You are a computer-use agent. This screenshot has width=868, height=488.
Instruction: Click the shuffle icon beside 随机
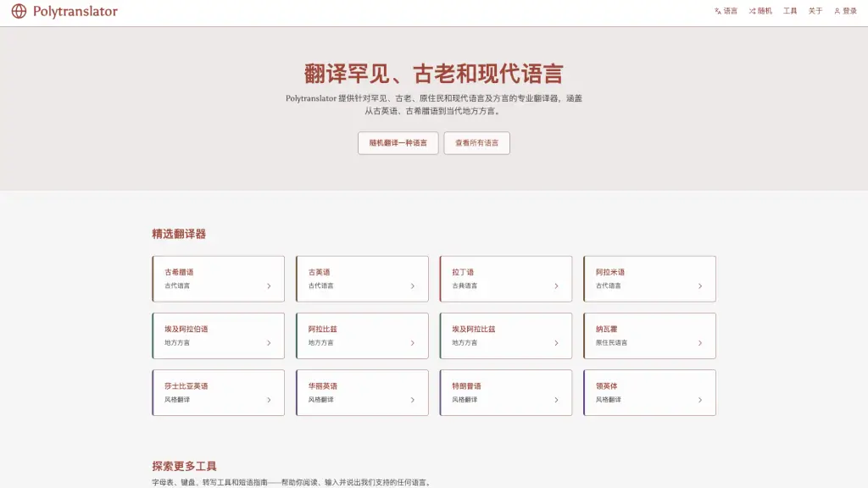[753, 11]
